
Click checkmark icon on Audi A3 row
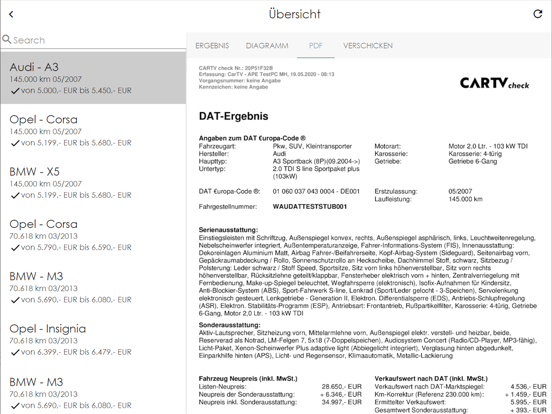pyautogui.click(x=15, y=91)
